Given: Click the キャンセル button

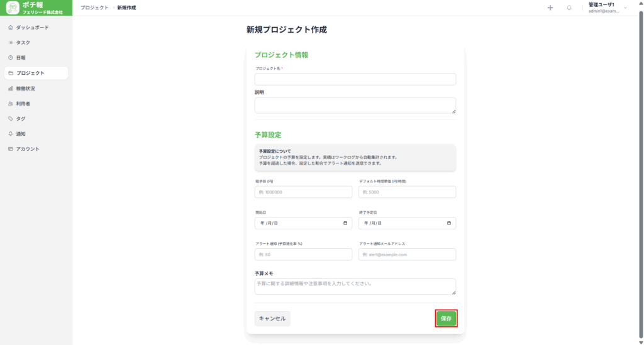Looking at the screenshot, I should 272,319.
